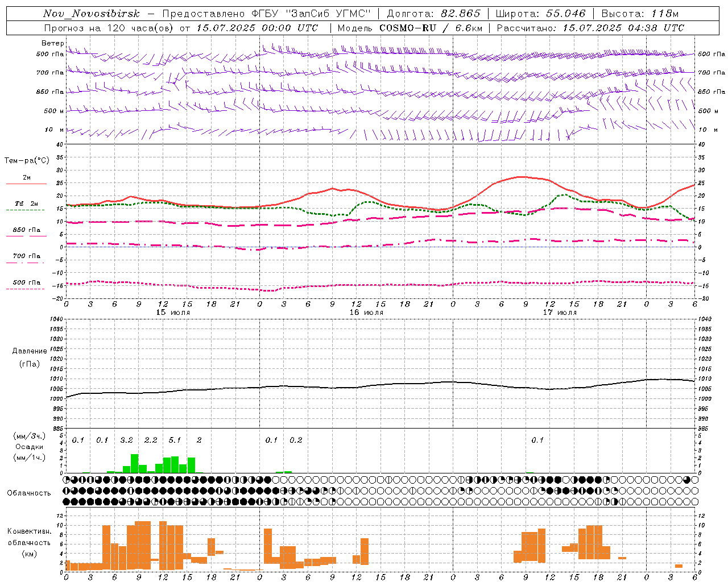The image size is (728, 582).
Task: Click the longitude value 82.865
Action: click(x=461, y=14)
